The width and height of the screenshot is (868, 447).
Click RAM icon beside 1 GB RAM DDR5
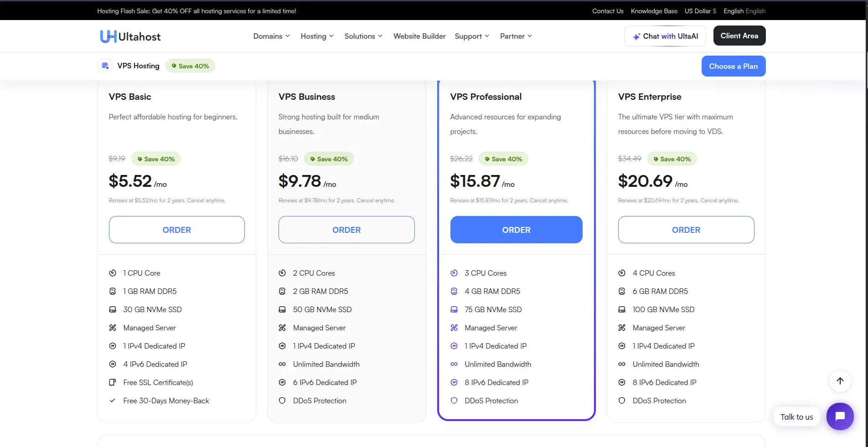click(113, 291)
